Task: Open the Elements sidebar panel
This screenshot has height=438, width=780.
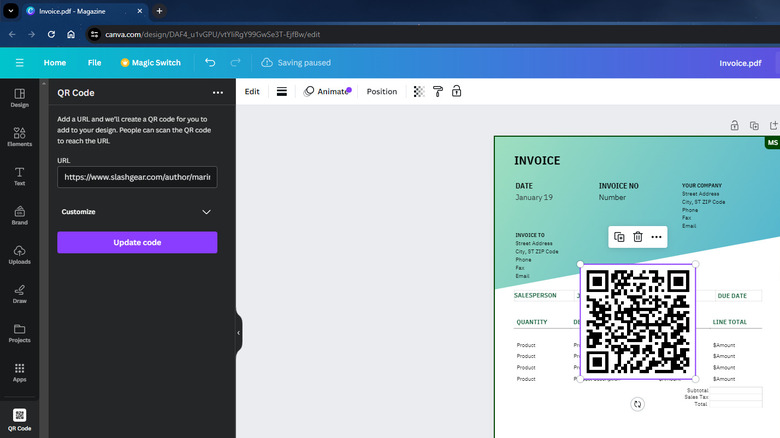Action: click(x=19, y=137)
